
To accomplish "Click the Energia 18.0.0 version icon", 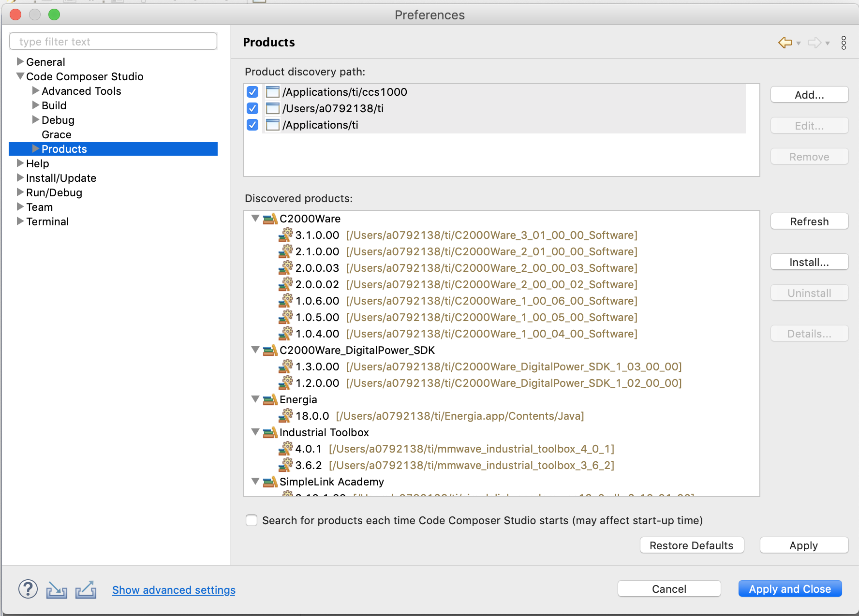I will click(x=286, y=416).
